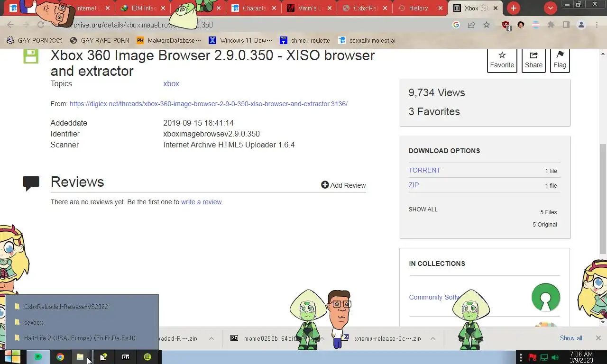Click the green Spotify-like taskbar icon
Viewport: 607px width, 364px height.
(38, 357)
